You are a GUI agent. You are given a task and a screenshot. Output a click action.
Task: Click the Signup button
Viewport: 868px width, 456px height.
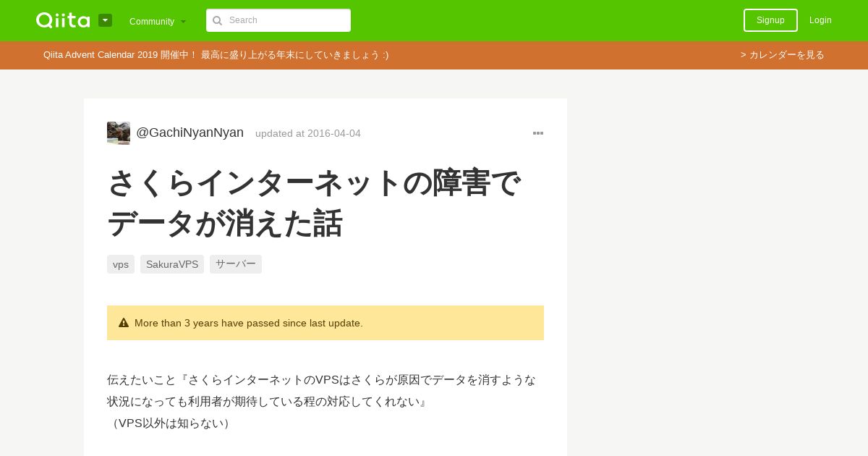pyautogui.click(x=770, y=20)
